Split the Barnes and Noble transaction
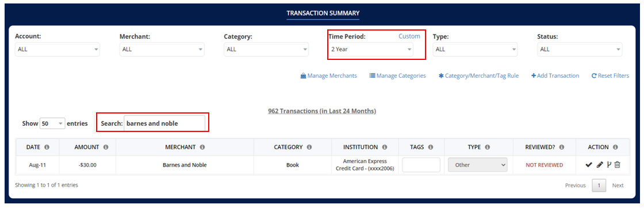644x208 pixels. point(609,165)
